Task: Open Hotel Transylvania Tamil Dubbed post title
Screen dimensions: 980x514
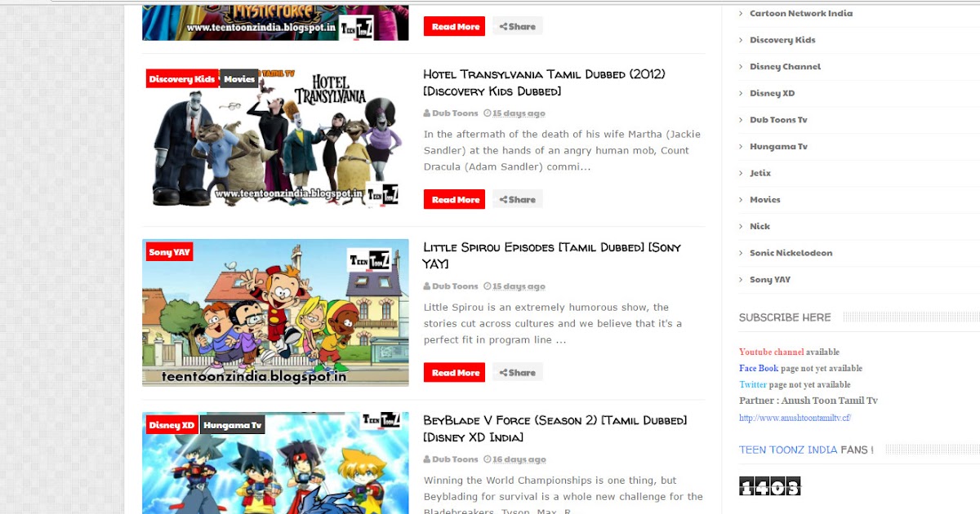Action: [544, 82]
